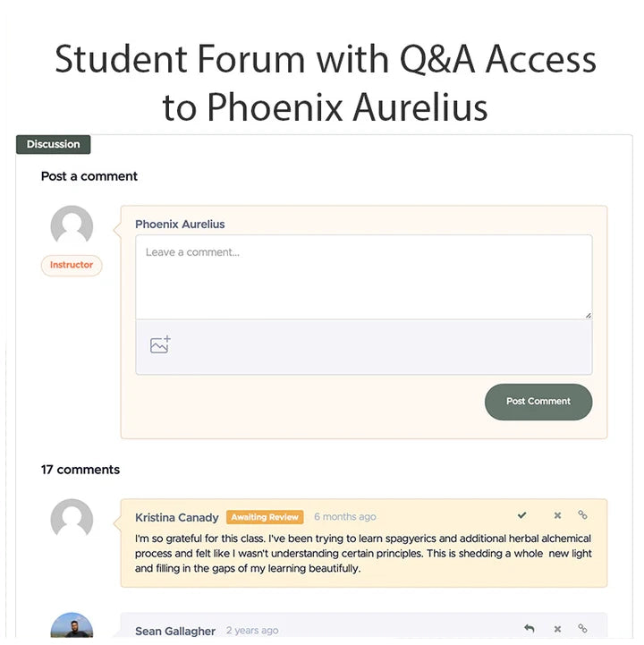Screen dimensions: 644x645
Task: Delete Kristina Canady's comment with the X icon
Action: pyautogui.click(x=557, y=515)
